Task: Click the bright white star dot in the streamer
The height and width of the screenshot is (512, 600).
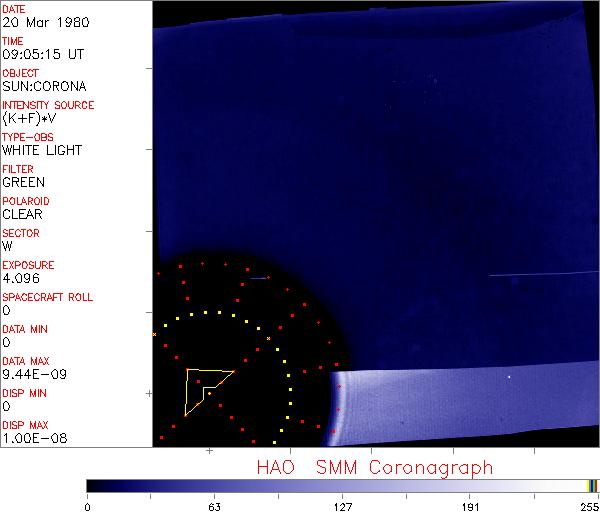Action: coord(509,377)
